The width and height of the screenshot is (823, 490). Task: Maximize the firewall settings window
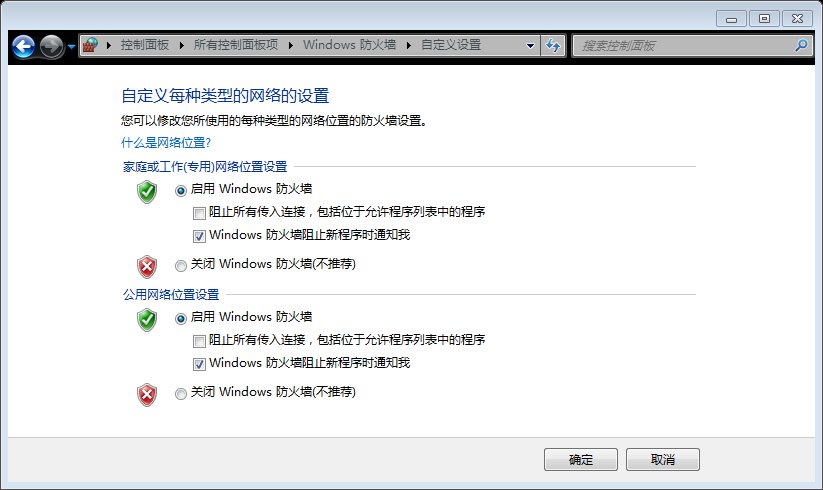pyautogui.click(x=764, y=19)
